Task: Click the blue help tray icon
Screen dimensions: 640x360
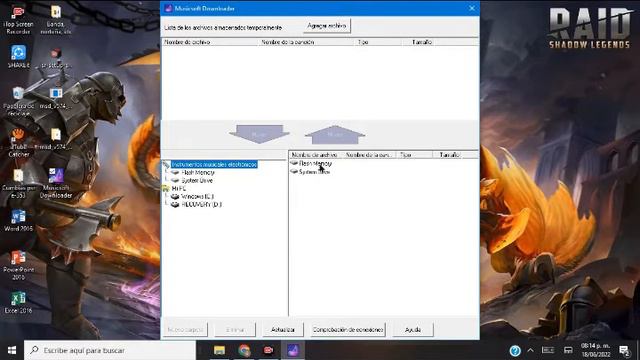Action: click(x=515, y=350)
